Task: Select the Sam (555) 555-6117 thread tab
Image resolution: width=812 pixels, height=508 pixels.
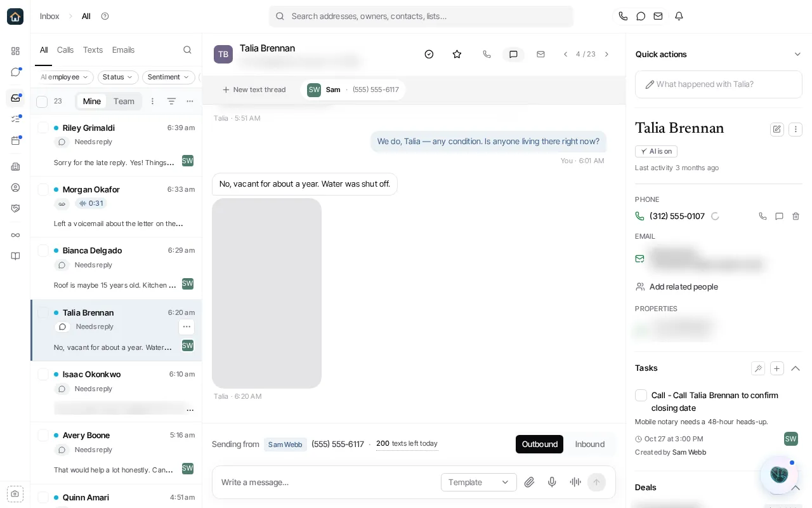Action: point(353,90)
